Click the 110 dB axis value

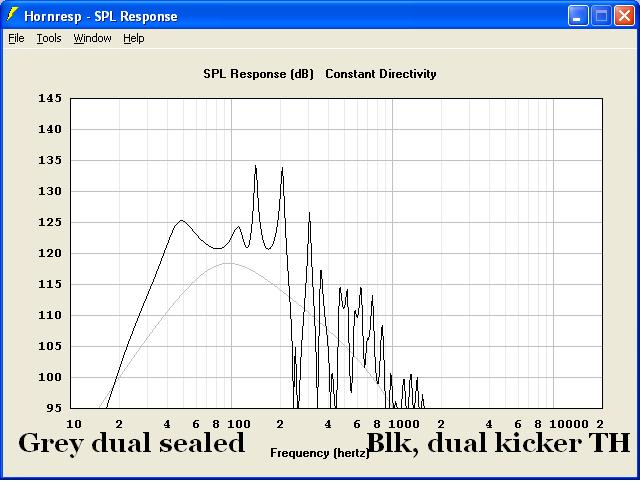[50, 316]
